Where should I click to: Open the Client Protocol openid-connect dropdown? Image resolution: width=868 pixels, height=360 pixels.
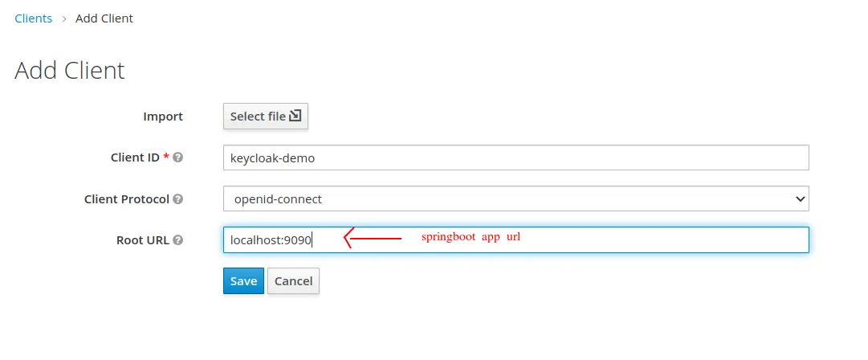pos(516,198)
